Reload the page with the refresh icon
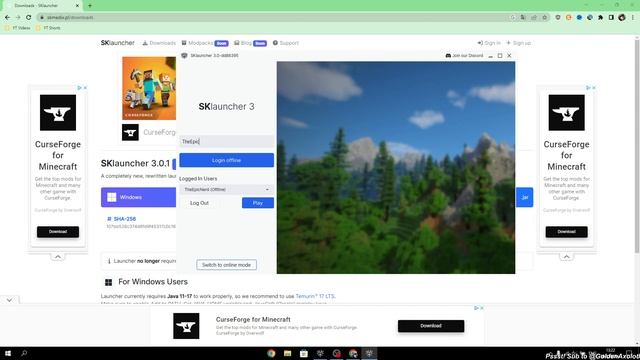Image resolution: width=640 pixels, height=360 pixels. point(29,17)
